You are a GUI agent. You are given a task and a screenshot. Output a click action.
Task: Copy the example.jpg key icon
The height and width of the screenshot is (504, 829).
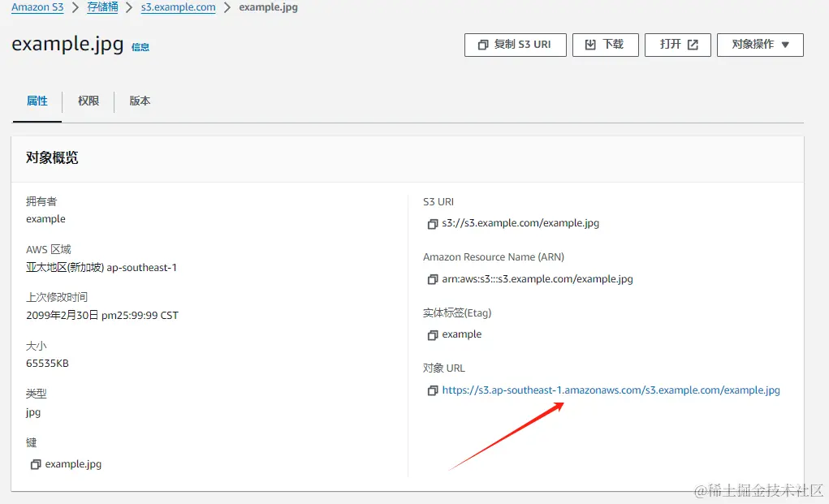tap(36, 464)
